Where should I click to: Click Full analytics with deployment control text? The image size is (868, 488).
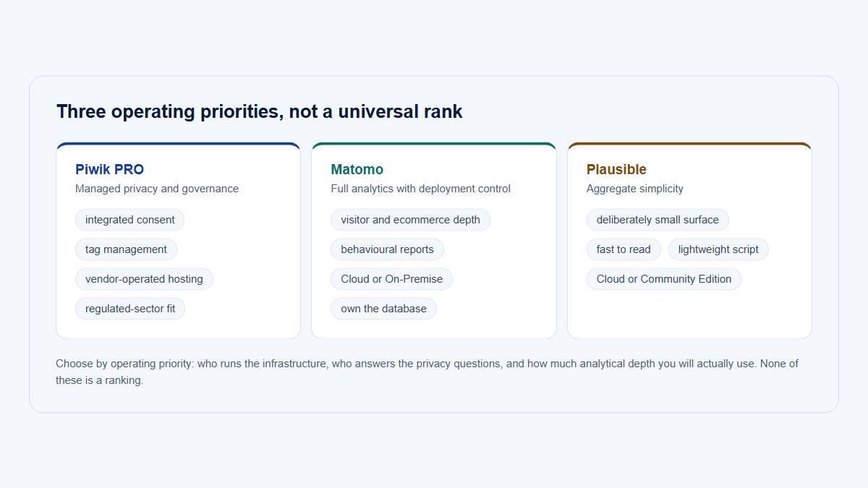click(x=420, y=189)
